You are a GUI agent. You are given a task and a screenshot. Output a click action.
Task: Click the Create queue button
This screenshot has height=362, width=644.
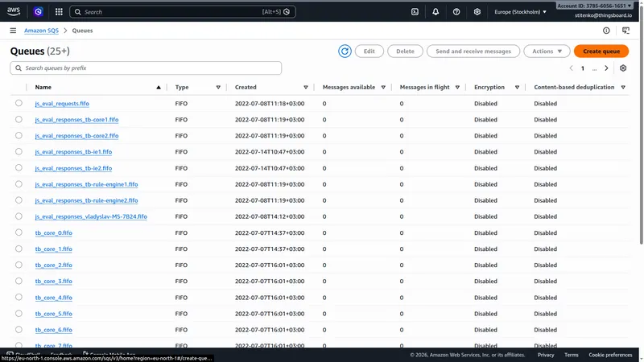(601, 51)
